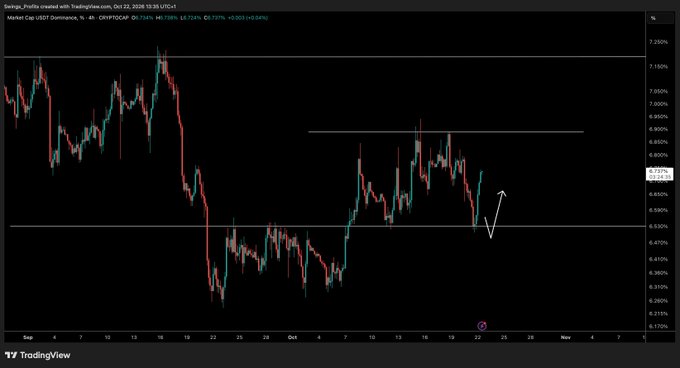
Task: Click the open value 6.734% in legend
Action: point(143,18)
